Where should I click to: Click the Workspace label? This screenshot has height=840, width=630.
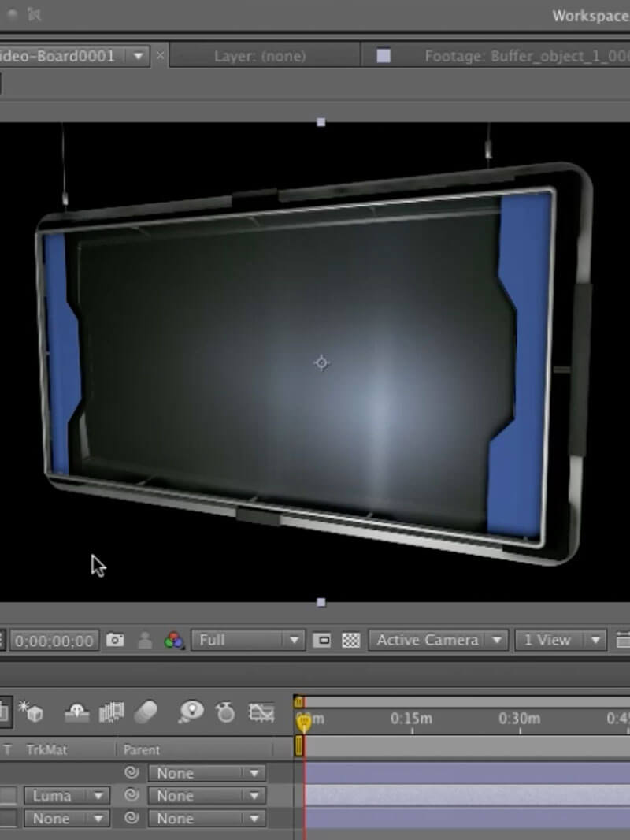click(x=591, y=16)
